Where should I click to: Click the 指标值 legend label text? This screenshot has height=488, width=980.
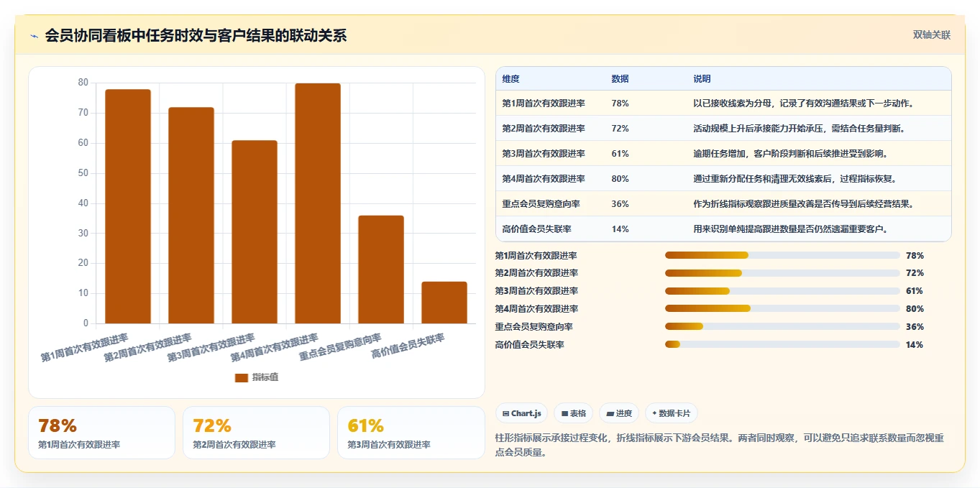pyautogui.click(x=265, y=377)
